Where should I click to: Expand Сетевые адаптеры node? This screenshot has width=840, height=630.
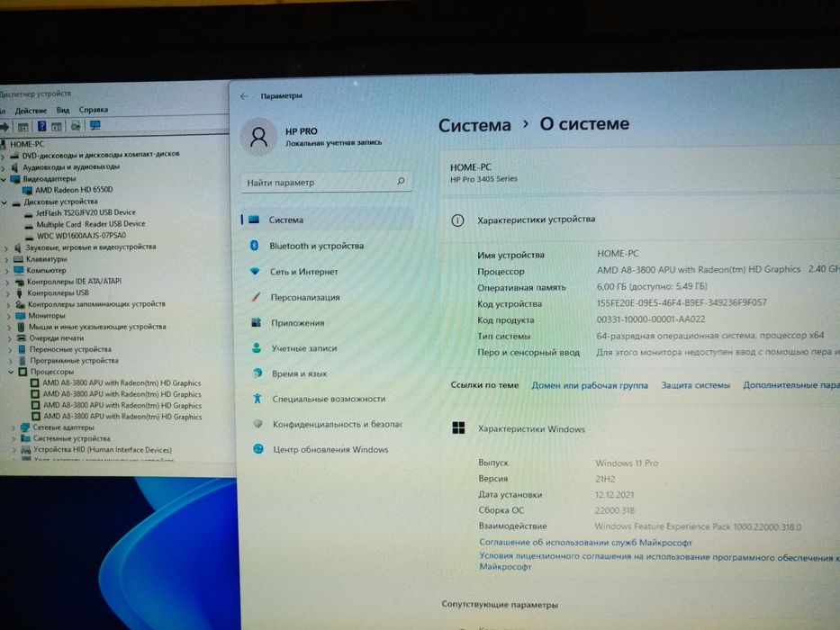point(13,427)
